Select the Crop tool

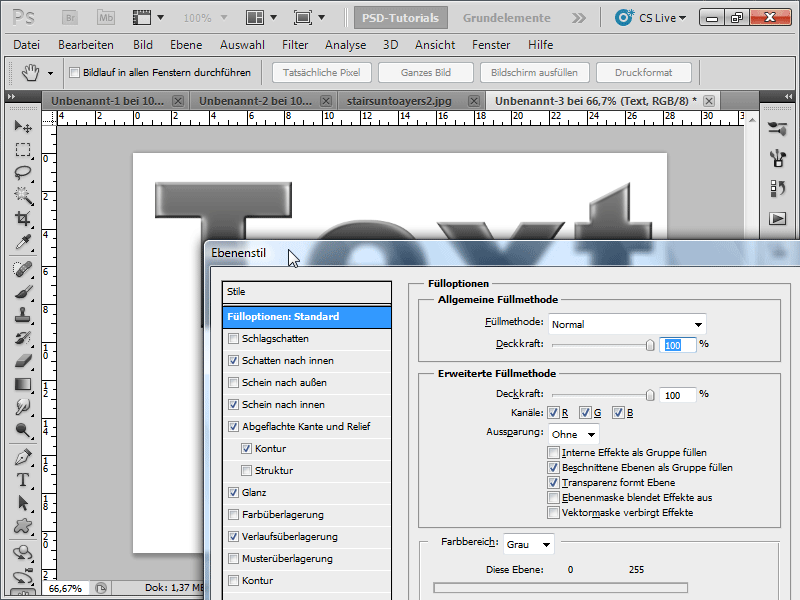[23, 218]
